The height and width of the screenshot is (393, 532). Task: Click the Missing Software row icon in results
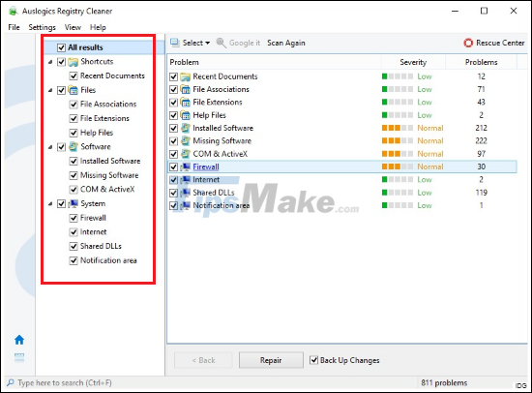[x=186, y=141]
